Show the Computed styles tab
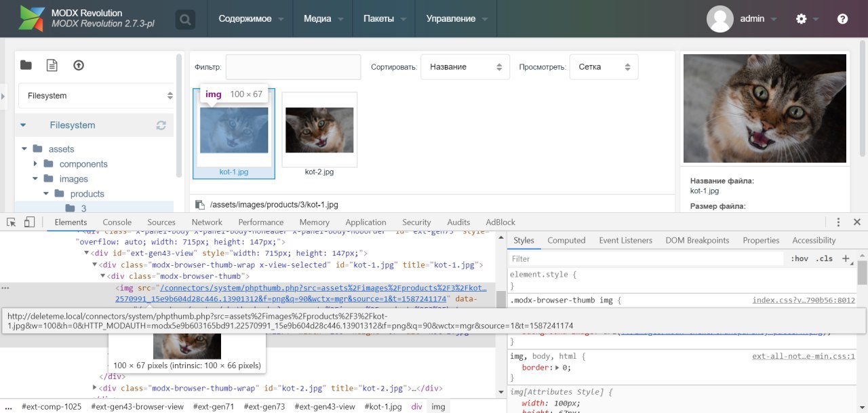The image size is (868, 413). pos(566,240)
